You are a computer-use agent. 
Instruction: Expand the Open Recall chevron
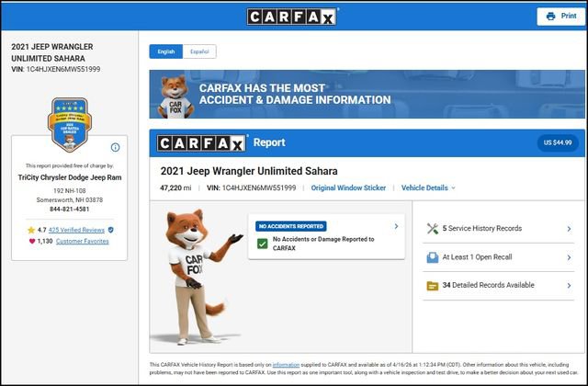click(x=569, y=257)
